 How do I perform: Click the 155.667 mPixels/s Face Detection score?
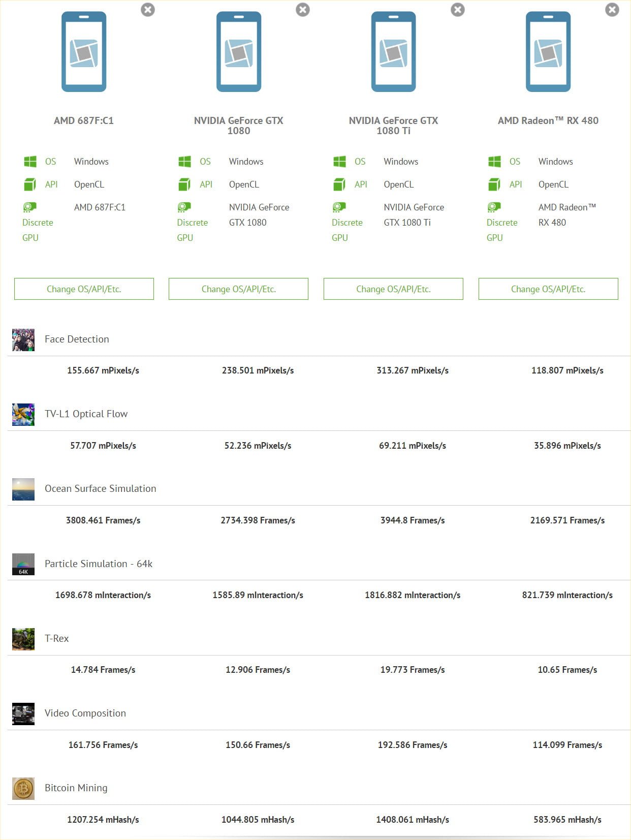click(103, 370)
